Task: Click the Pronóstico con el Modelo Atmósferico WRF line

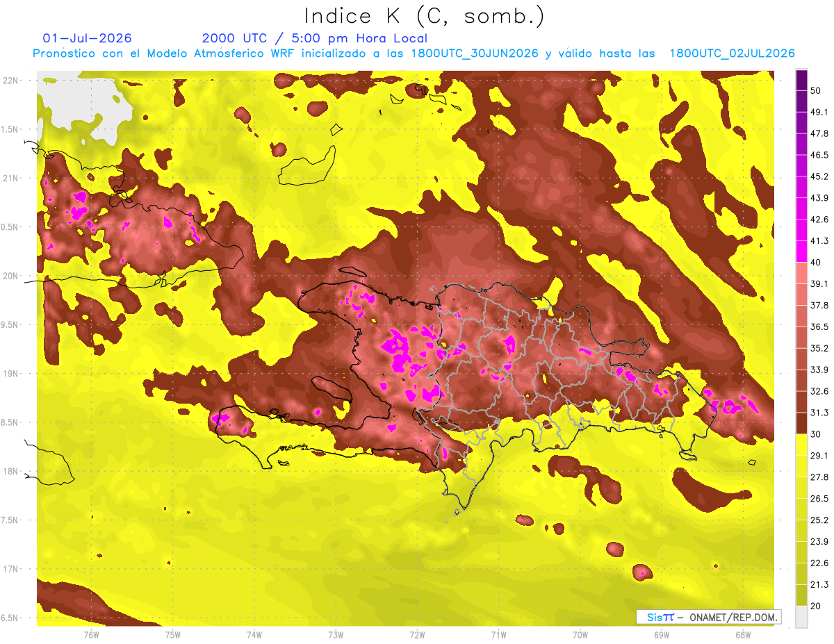Action: [414, 53]
